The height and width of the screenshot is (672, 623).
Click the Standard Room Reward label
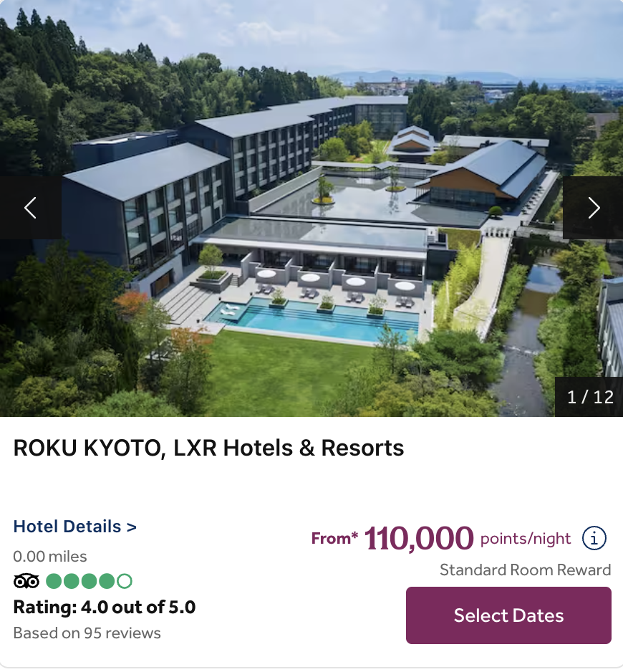(x=525, y=570)
